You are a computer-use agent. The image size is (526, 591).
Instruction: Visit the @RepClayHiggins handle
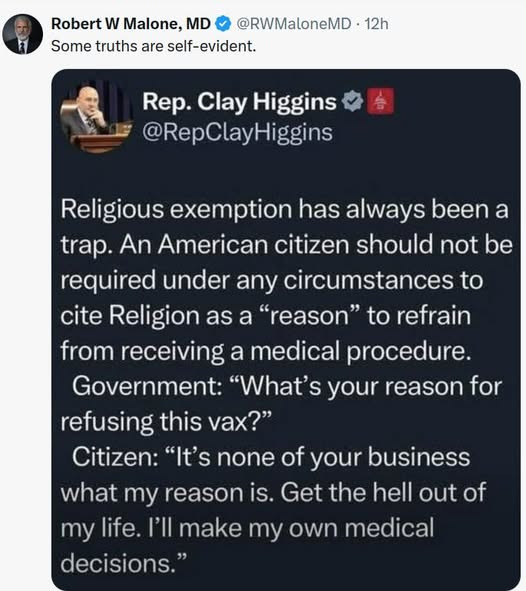pyautogui.click(x=237, y=133)
